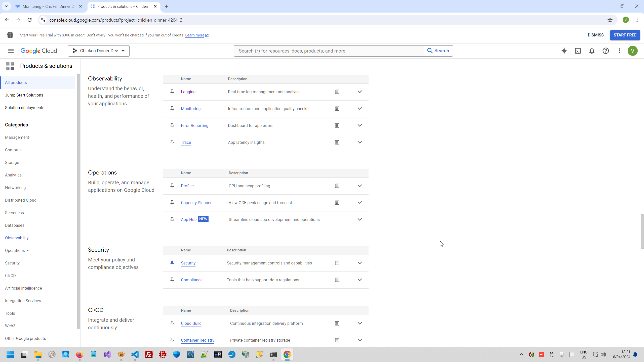Open the Cloud Shell terminal icon
644x362 pixels.
tap(578, 51)
